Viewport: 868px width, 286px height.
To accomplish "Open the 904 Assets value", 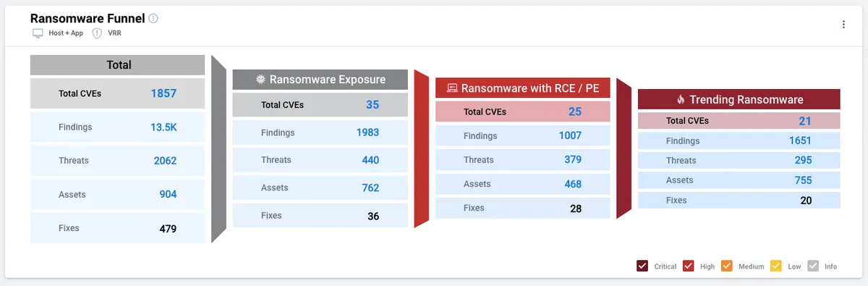I will 168,194.
